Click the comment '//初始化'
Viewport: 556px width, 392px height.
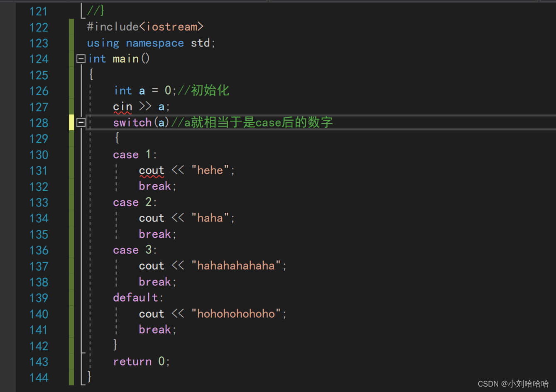click(x=203, y=90)
